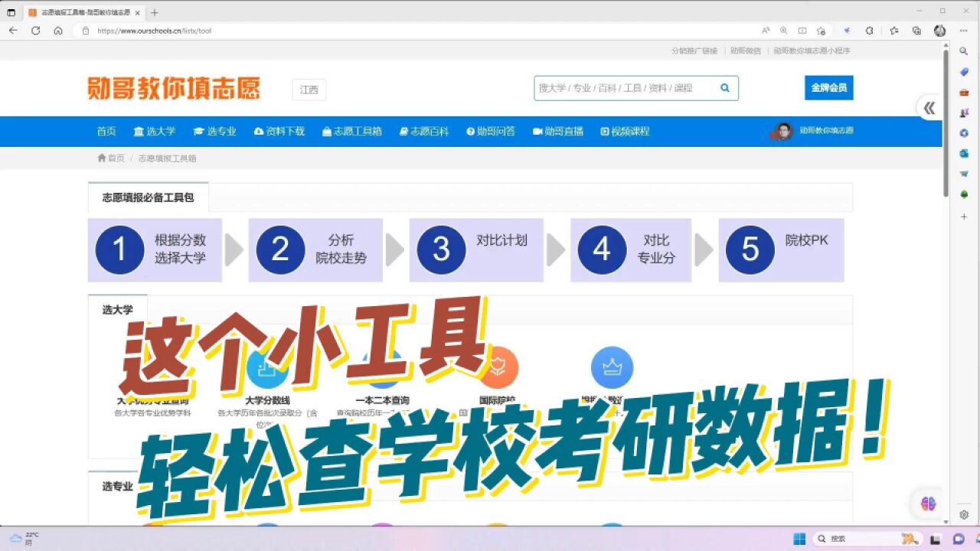This screenshot has width=980, height=551.
Task: Open 视频课程 navigation item
Action: 626,132
